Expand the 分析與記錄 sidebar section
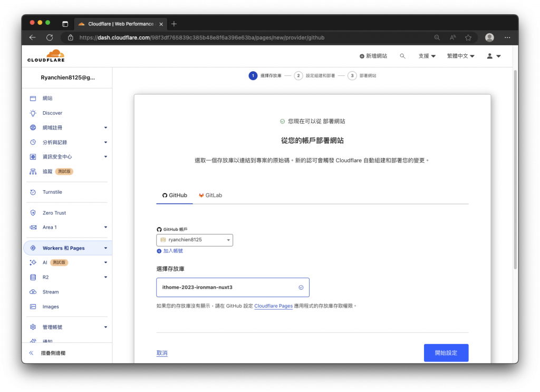The width and height of the screenshot is (540, 392). (105, 142)
